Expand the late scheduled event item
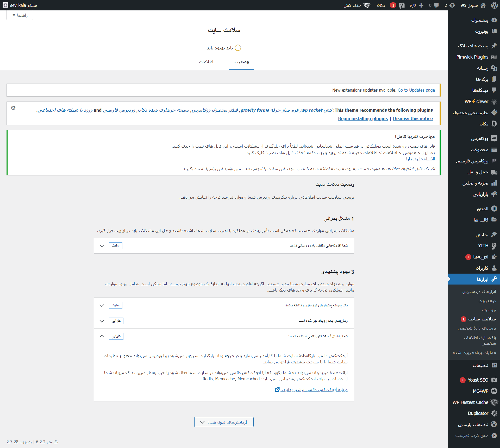Viewport: 500px width, 448px height. click(x=102, y=321)
